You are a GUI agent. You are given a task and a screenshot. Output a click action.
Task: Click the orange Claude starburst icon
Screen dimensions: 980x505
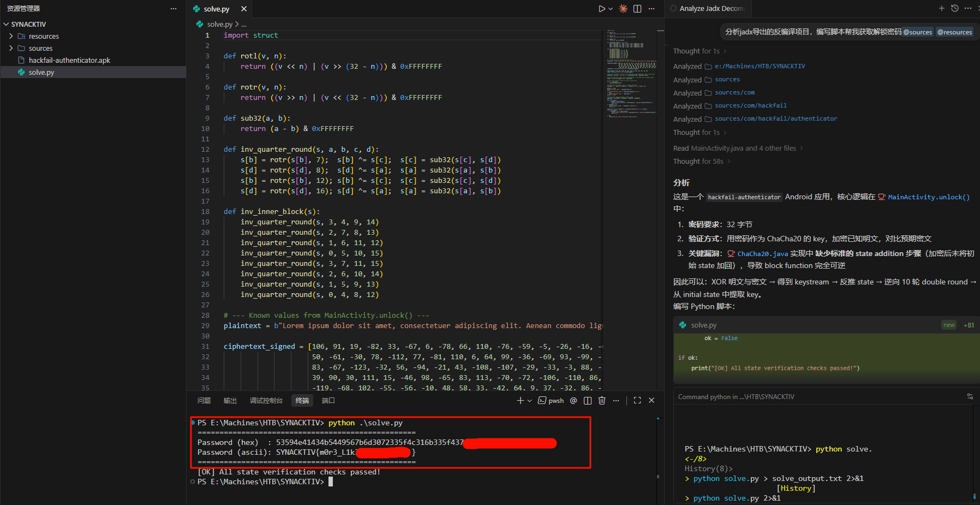tap(623, 9)
